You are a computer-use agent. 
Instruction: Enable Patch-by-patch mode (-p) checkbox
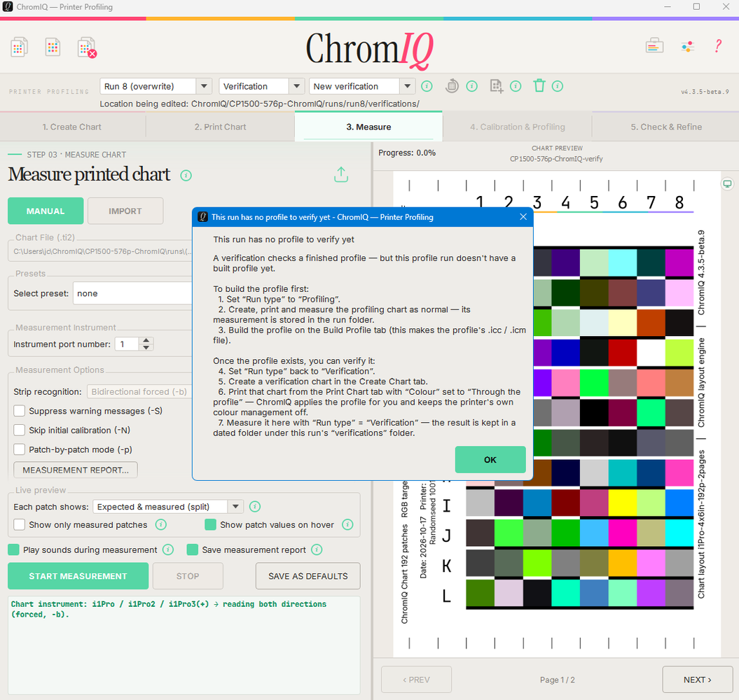20,449
